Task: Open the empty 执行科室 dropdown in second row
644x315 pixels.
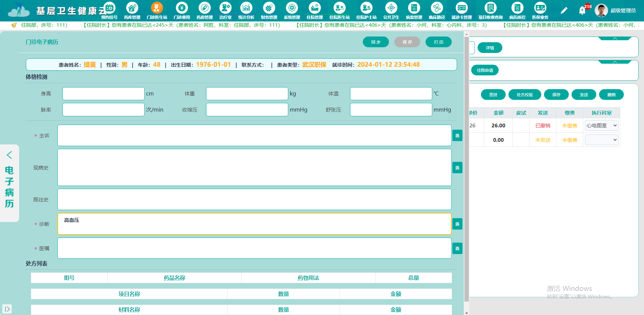Action: [x=602, y=140]
